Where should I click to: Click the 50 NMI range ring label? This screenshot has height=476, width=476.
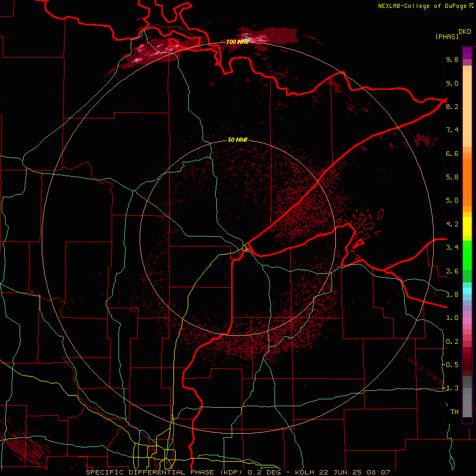[x=237, y=140]
